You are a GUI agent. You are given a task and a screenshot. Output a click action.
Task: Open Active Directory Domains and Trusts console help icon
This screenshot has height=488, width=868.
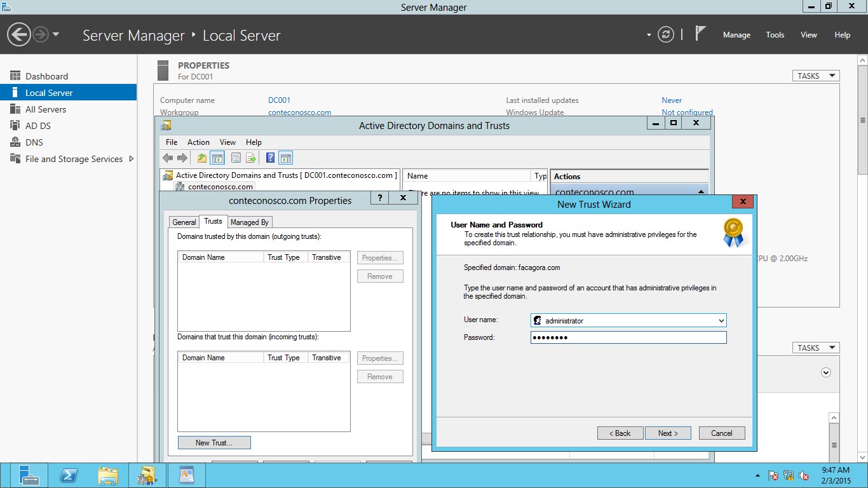tap(269, 158)
